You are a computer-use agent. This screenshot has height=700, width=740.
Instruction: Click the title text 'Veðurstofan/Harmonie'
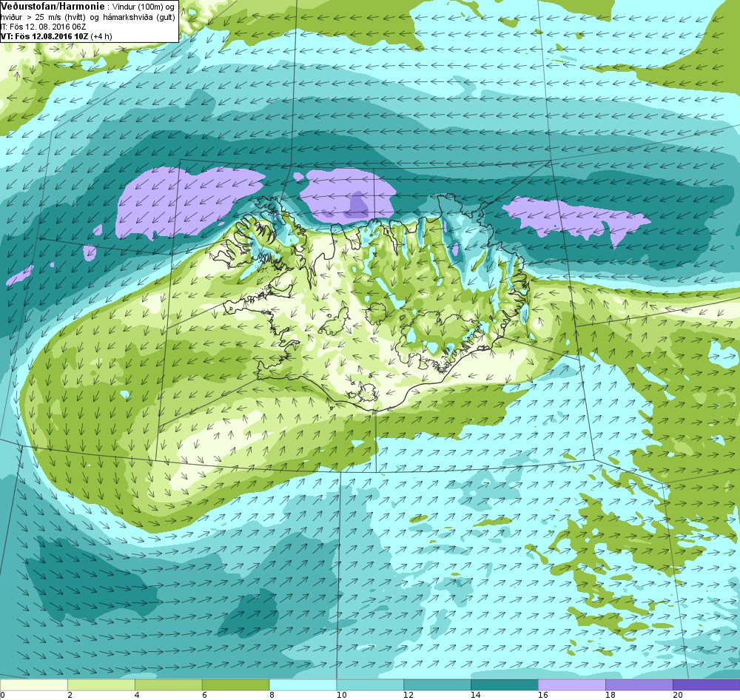coord(53,7)
